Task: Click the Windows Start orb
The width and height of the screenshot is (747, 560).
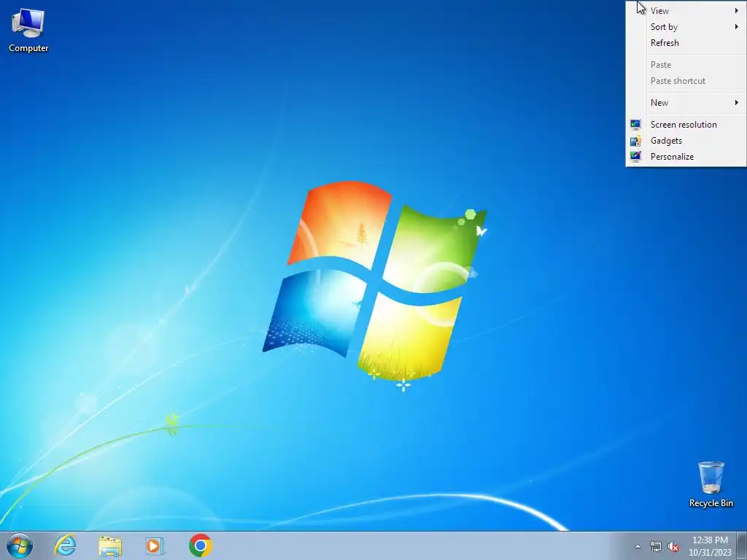Action: point(20,545)
